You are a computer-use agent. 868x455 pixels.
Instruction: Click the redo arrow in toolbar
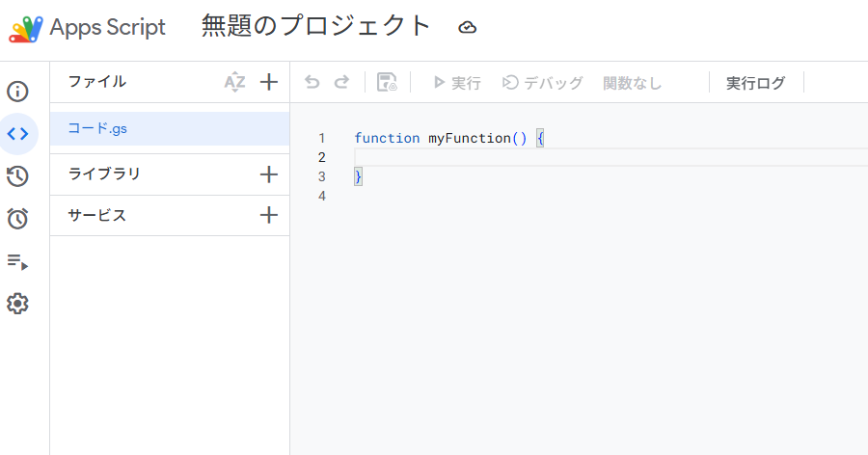(341, 83)
